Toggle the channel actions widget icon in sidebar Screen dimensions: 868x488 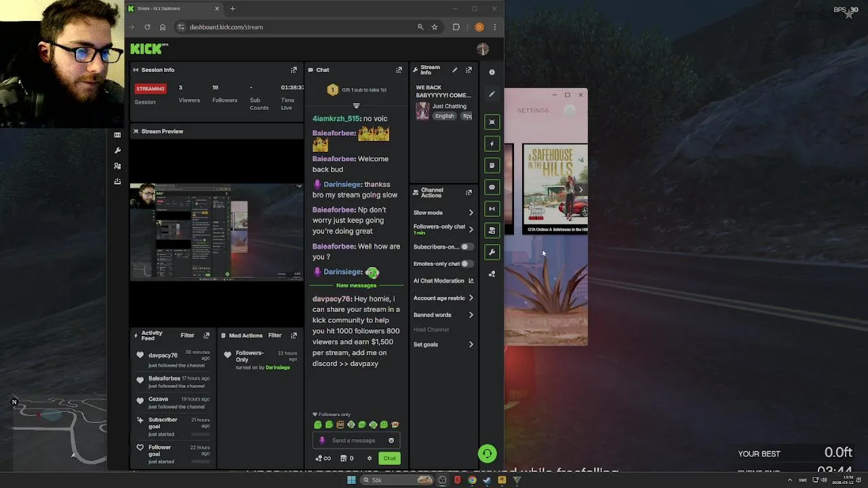[x=492, y=230]
